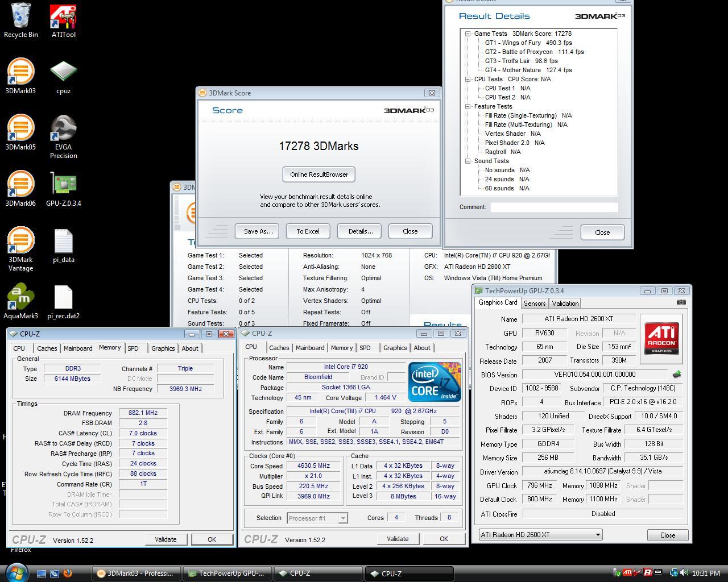Viewport: 728px width, 582px height.
Task: Click the 17278 3DMarks score text
Action: coord(318,146)
